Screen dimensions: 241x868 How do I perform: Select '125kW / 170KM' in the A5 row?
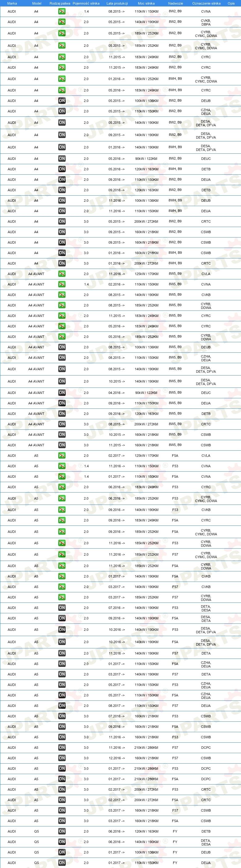146,456
